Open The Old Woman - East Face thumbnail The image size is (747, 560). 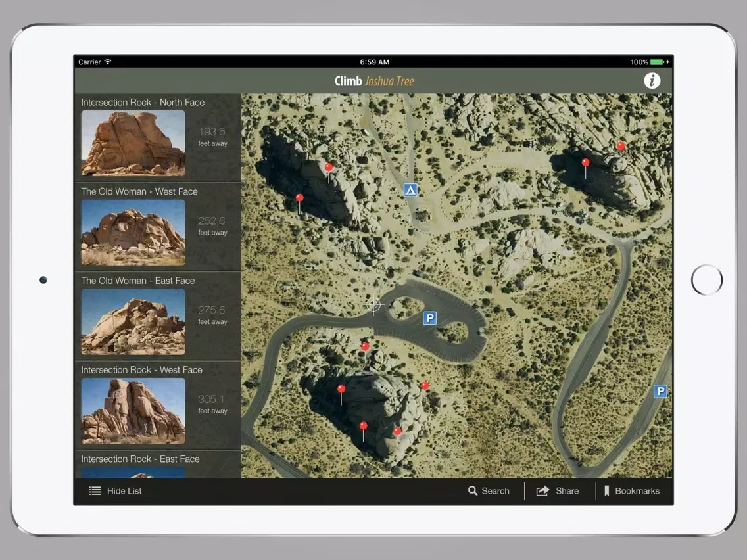click(133, 321)
